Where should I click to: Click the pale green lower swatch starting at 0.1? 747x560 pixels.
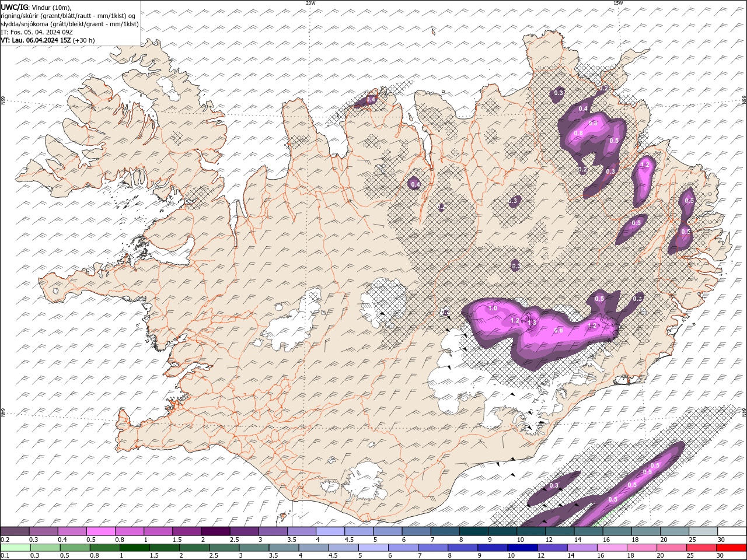point(15,548)
